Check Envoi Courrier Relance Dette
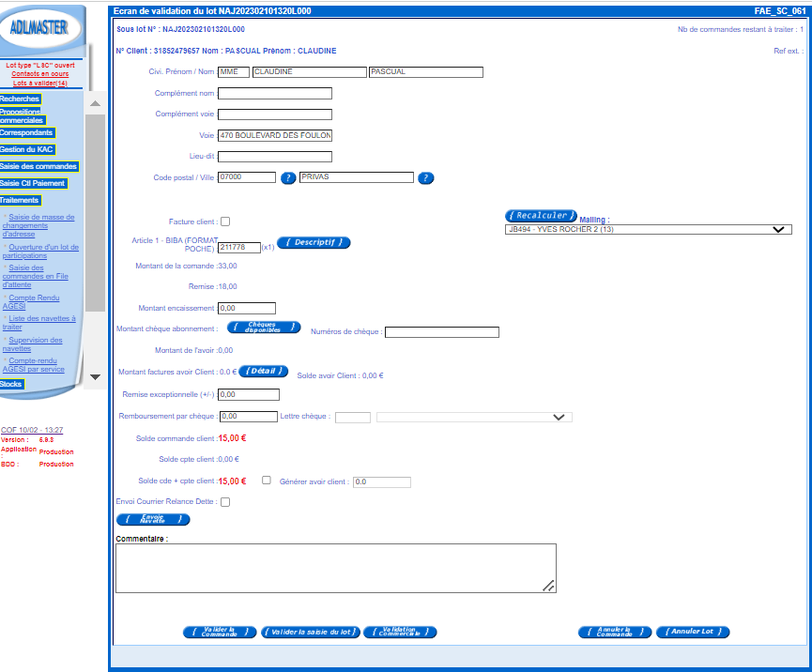 [225, 502]
